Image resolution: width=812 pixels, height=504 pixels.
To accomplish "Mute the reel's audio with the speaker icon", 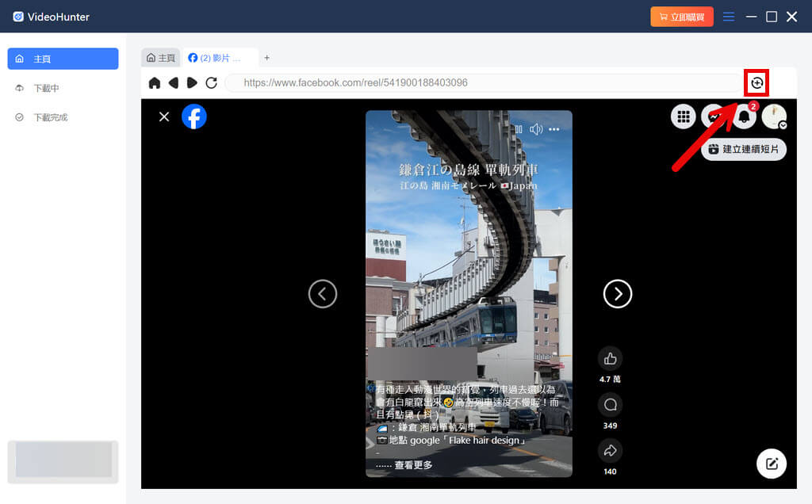I will point(536,128).
